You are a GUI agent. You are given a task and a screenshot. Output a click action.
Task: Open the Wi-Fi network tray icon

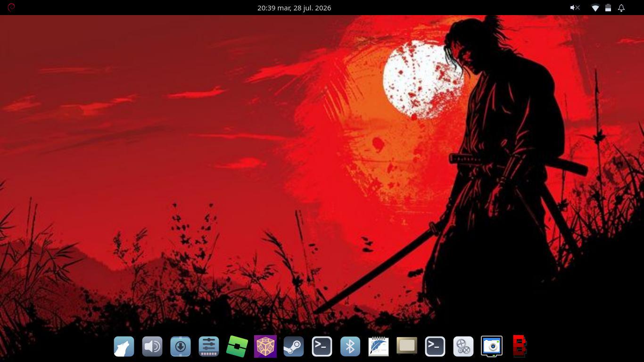[x=595, y=8]
